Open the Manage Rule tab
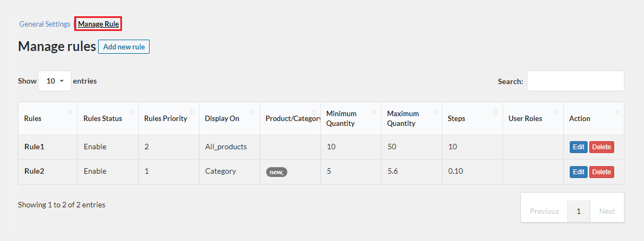The image size is (644, 241). point(98,24)
